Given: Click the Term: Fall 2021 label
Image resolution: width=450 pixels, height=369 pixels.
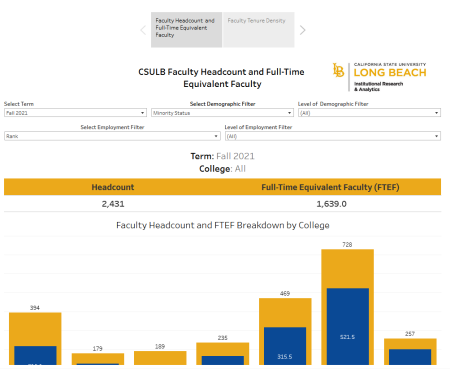Looking at the screenshot, I should click(x=222, y=156).
